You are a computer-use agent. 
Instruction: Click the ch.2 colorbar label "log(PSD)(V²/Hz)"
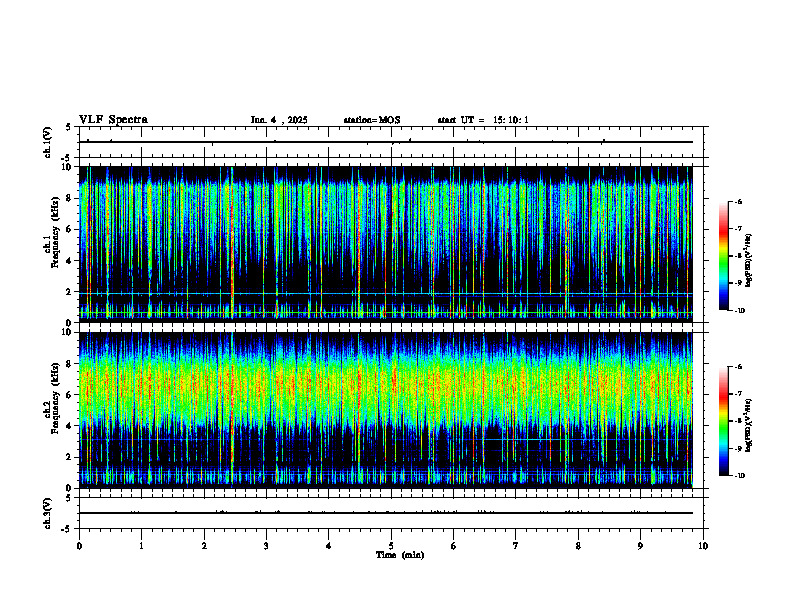click(750, 425)
